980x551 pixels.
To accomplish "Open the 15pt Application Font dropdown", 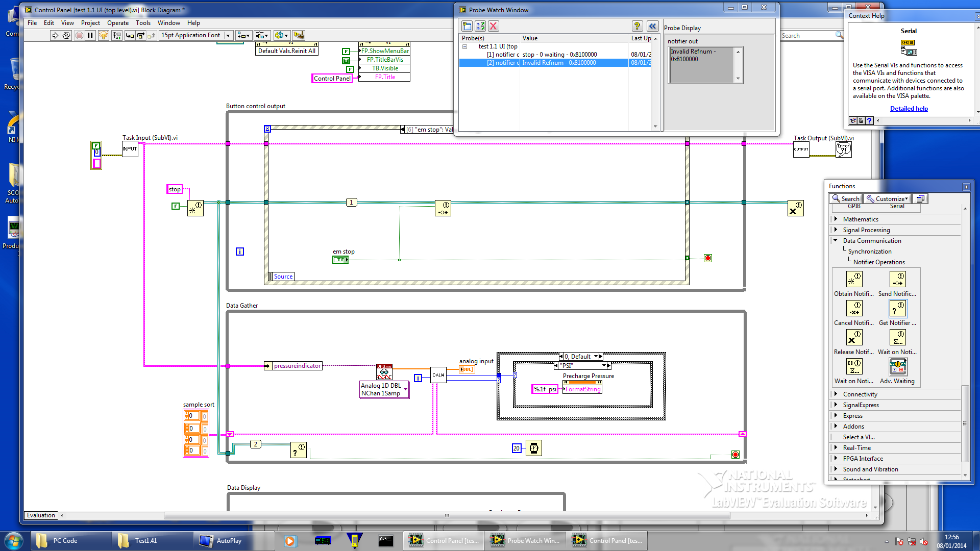I will 197,35.
